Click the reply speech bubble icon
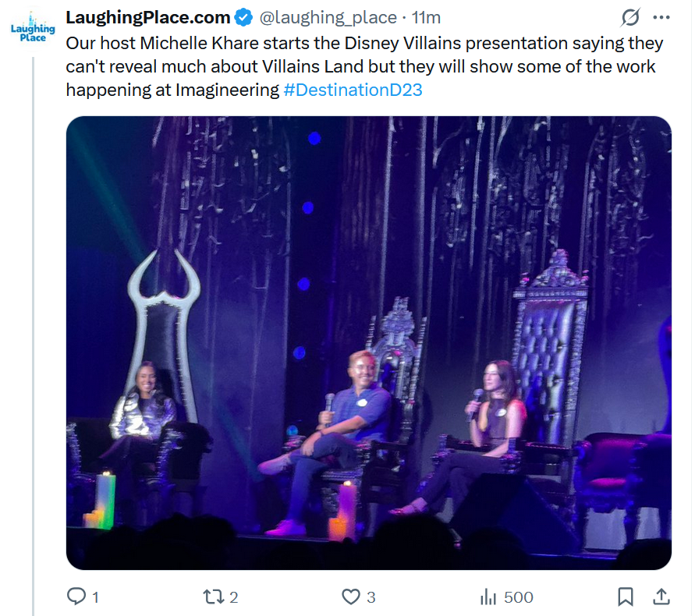The width and height of the screenshot is (695, 616). pyautogui.click(x=76, y=597)
